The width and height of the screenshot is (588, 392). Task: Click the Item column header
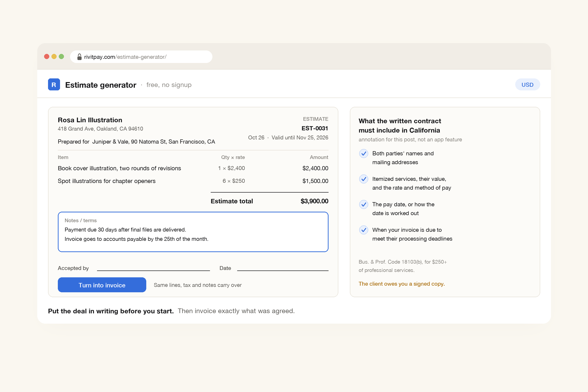pos(63,157)
